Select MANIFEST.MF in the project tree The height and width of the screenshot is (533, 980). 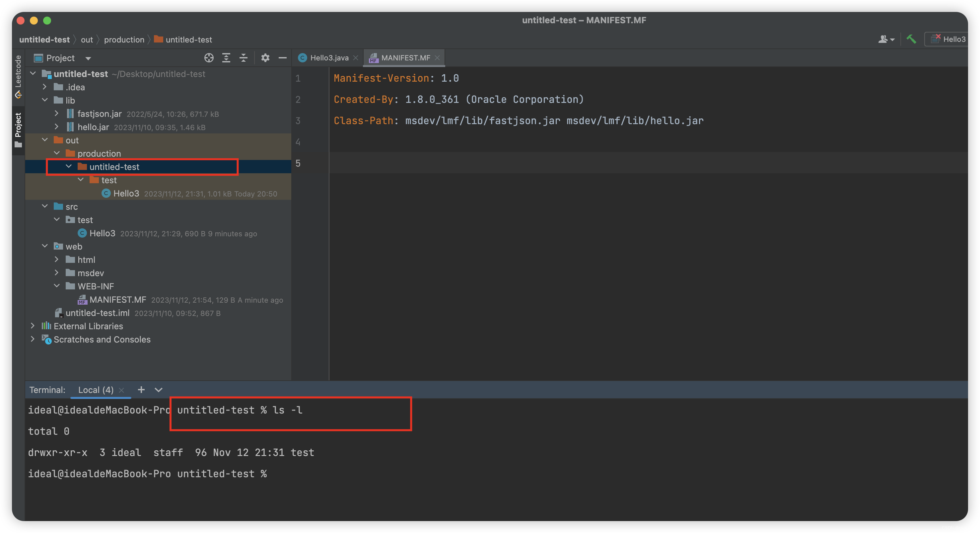click(158, 300)
